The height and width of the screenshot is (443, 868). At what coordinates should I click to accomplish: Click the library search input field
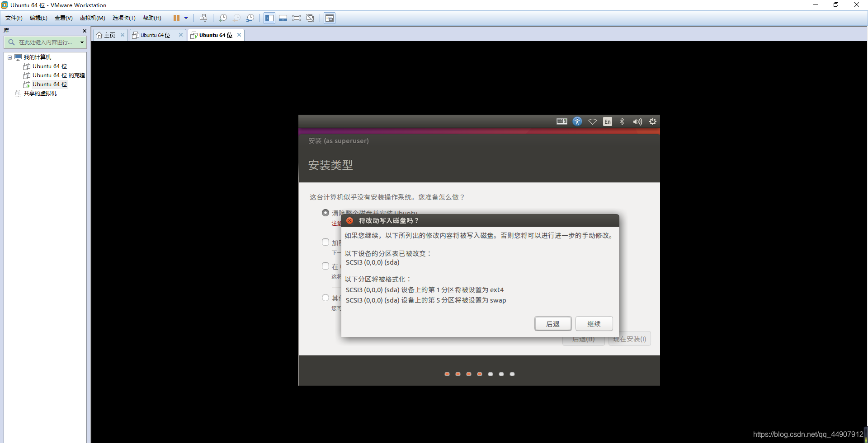[x=44, y=42]
